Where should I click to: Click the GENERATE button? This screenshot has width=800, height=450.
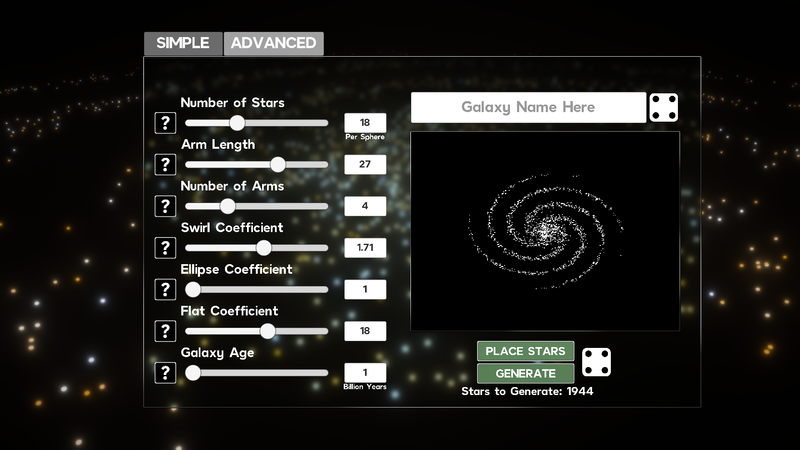pyautogui.click(x=525, y=373)
